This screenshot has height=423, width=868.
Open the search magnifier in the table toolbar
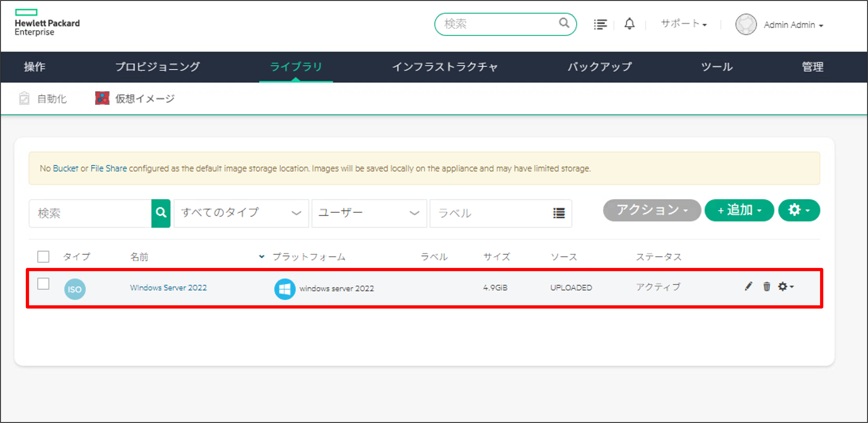point(161,213)
